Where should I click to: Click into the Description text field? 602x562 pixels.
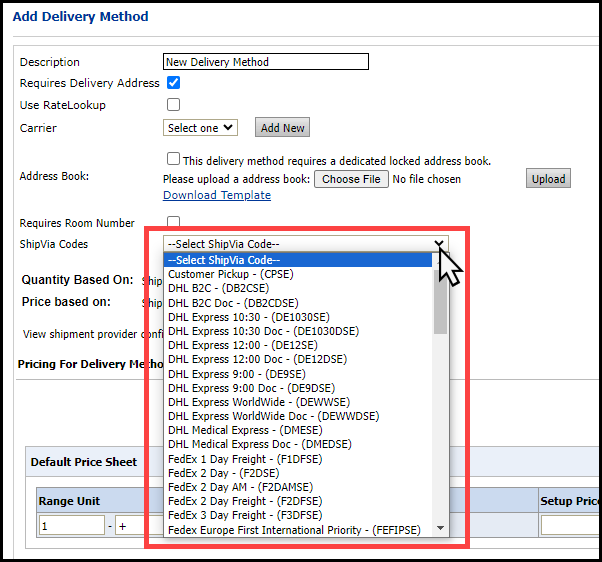point(265,62)
